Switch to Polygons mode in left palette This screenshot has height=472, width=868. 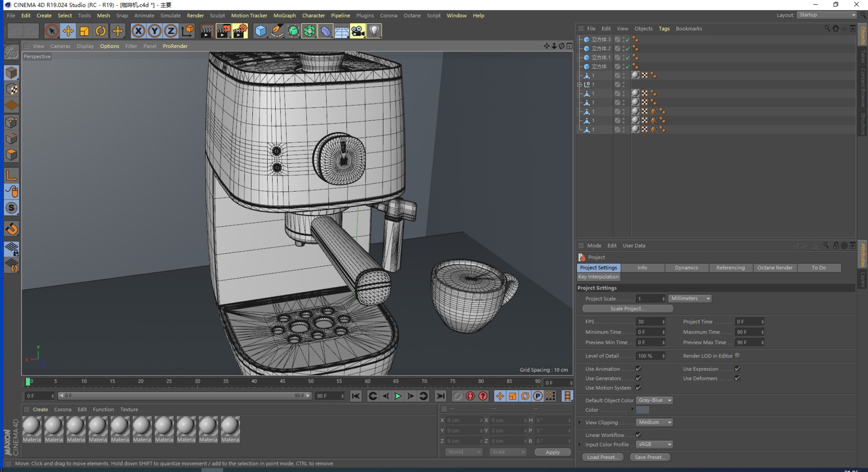(x=11, y=155)
